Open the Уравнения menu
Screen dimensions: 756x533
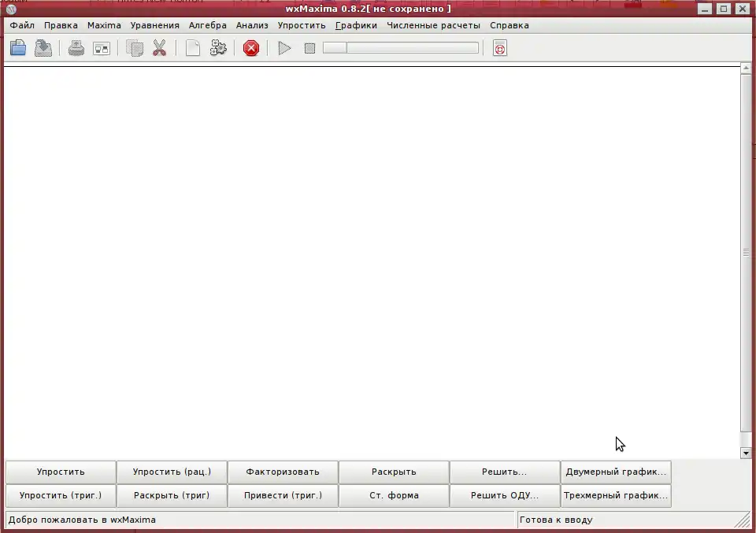tap(154, 25)
